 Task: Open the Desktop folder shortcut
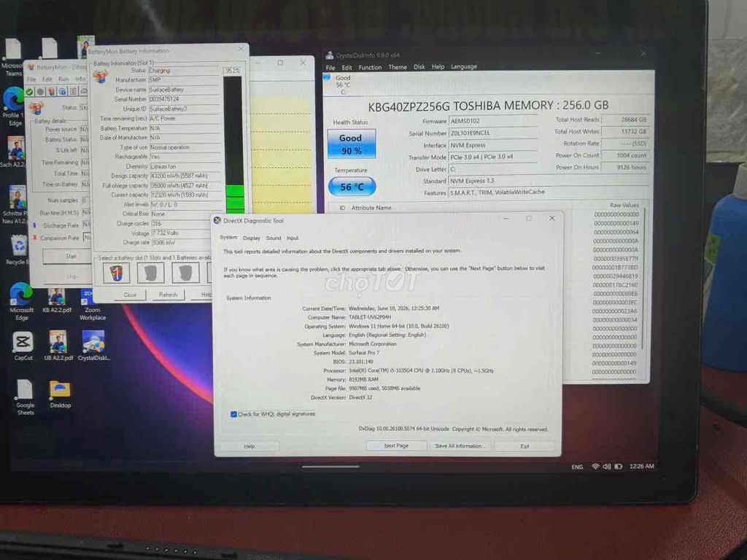60,394
